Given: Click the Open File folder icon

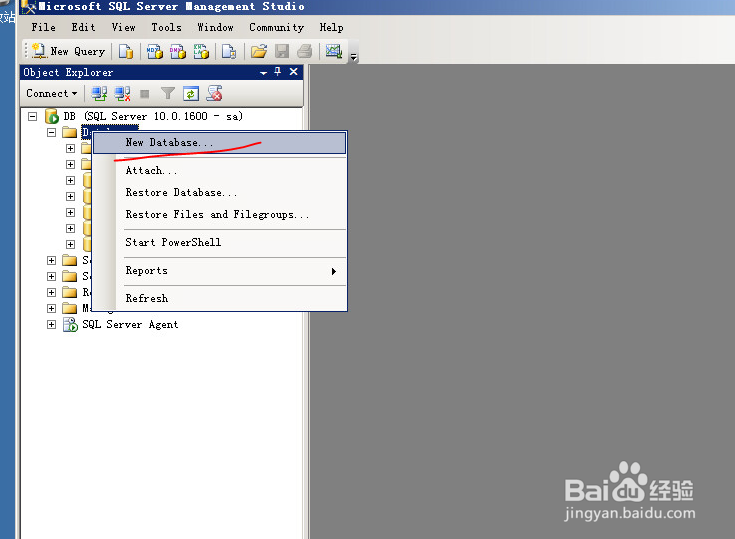Looking at the screenshot, I should (258, 51).
